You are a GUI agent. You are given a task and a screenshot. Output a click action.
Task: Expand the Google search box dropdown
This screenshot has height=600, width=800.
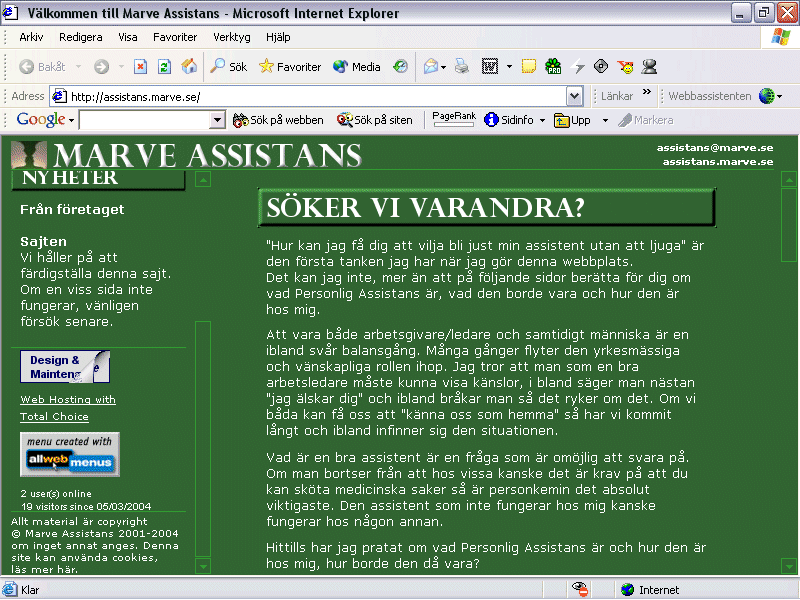tap(218, 120)
